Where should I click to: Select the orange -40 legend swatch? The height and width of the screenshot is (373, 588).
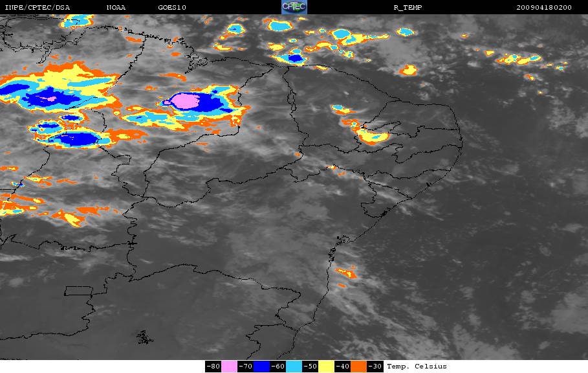coord(358,367)
